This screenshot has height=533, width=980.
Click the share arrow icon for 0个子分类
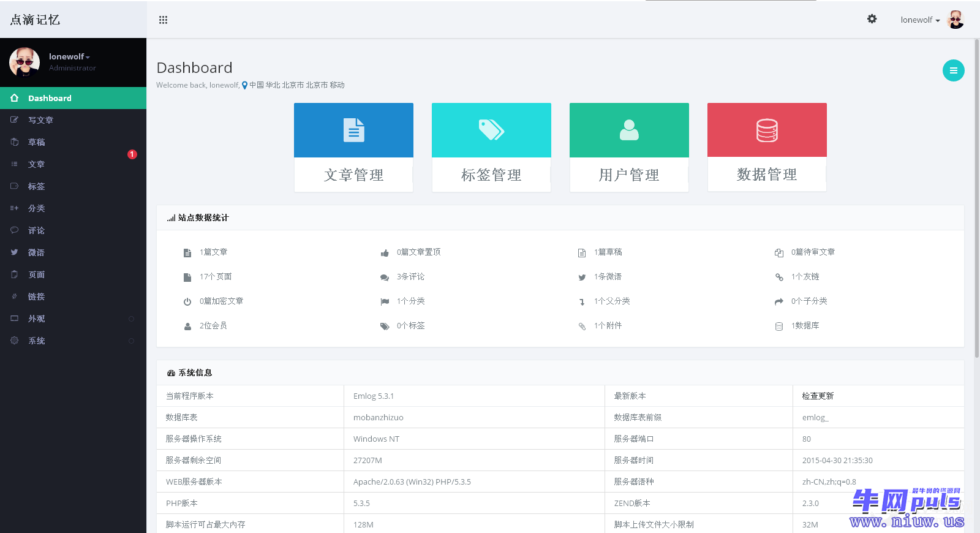[779, 302]
